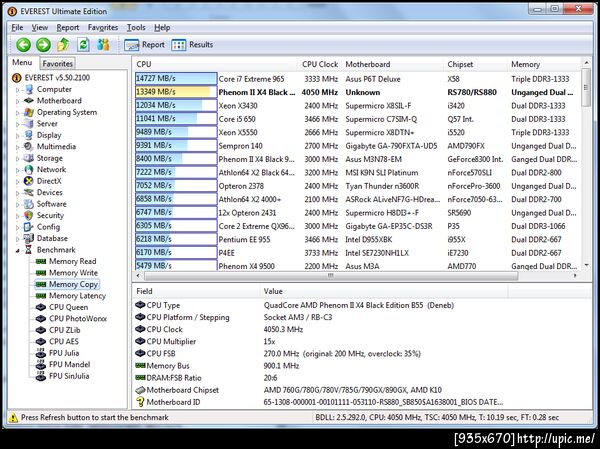Open the CPU Queen benchmark
The height and width of the screenshot is (449, 600).
tap(68, 307)
